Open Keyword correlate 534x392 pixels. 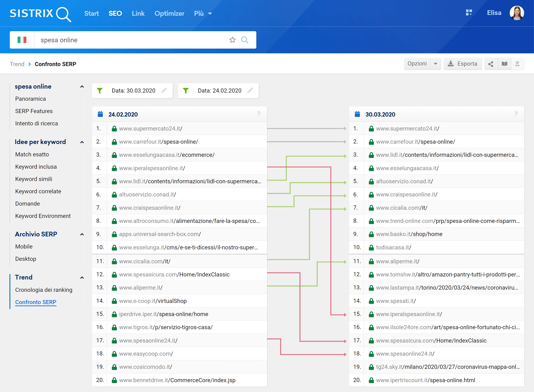point(38,191)
